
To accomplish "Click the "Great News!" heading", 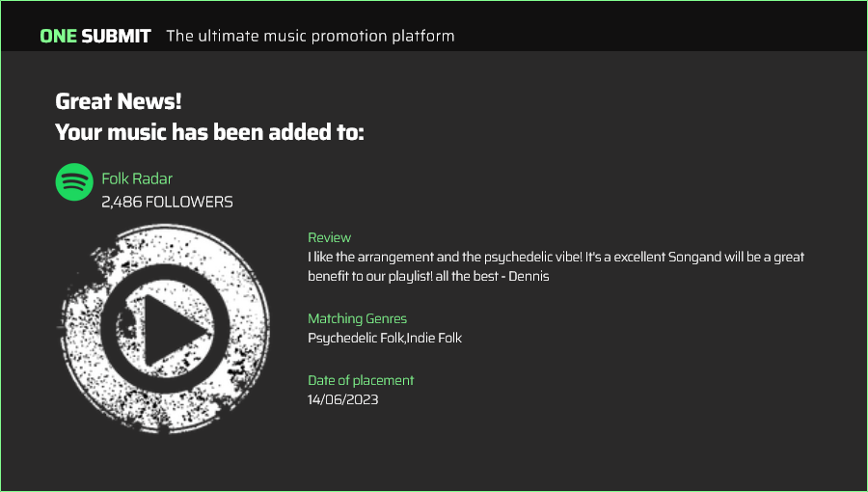I will [119, 101].
